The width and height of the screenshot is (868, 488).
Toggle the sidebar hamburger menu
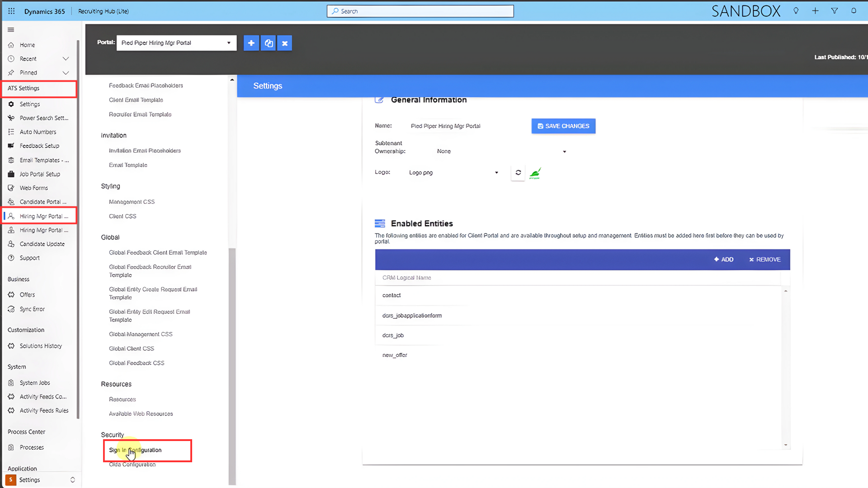coord(11,30)
